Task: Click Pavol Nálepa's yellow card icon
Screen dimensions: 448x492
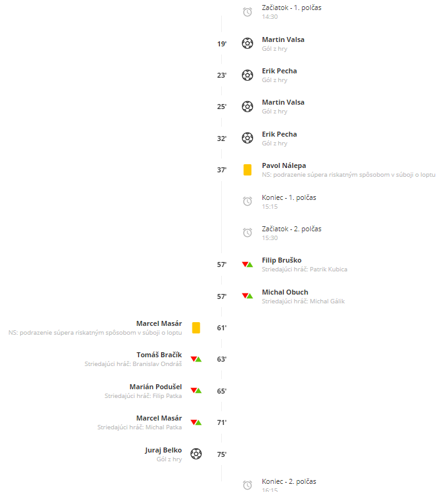Action: (247, 170)
